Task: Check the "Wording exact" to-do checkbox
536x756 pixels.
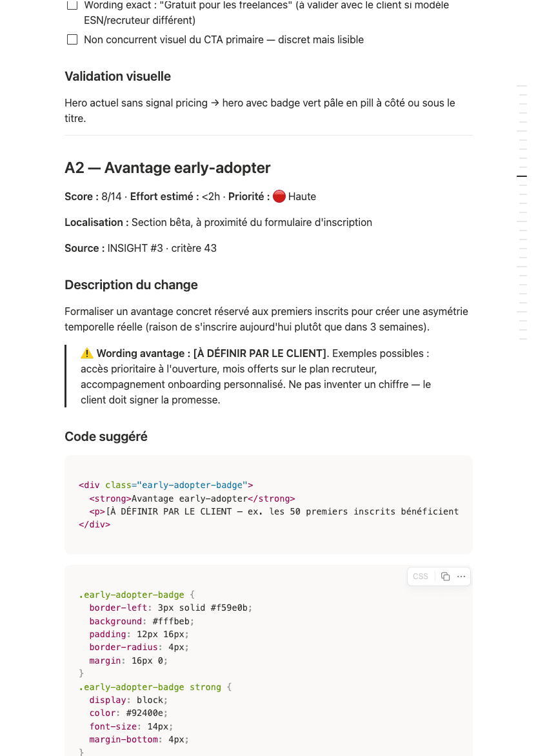Action: (72, 5)
